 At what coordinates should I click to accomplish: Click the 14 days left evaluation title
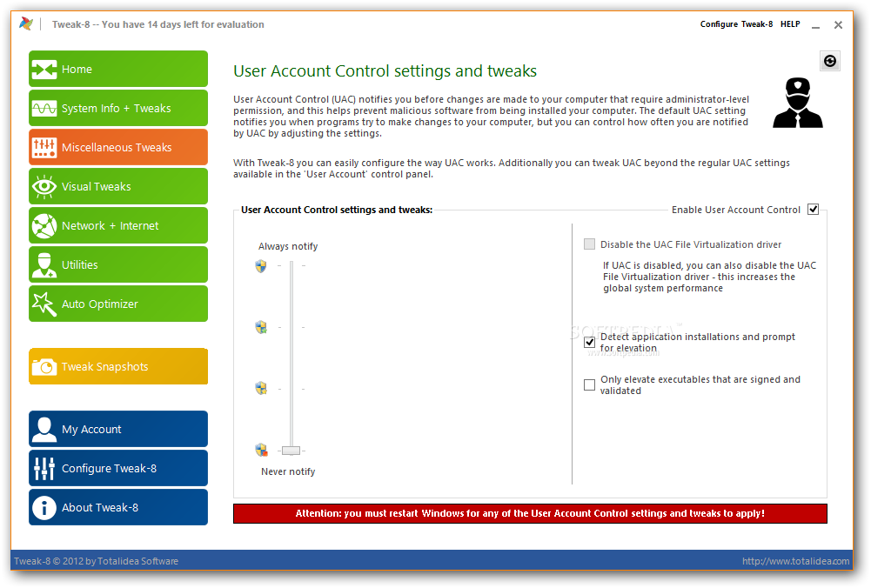coord(157,24)
